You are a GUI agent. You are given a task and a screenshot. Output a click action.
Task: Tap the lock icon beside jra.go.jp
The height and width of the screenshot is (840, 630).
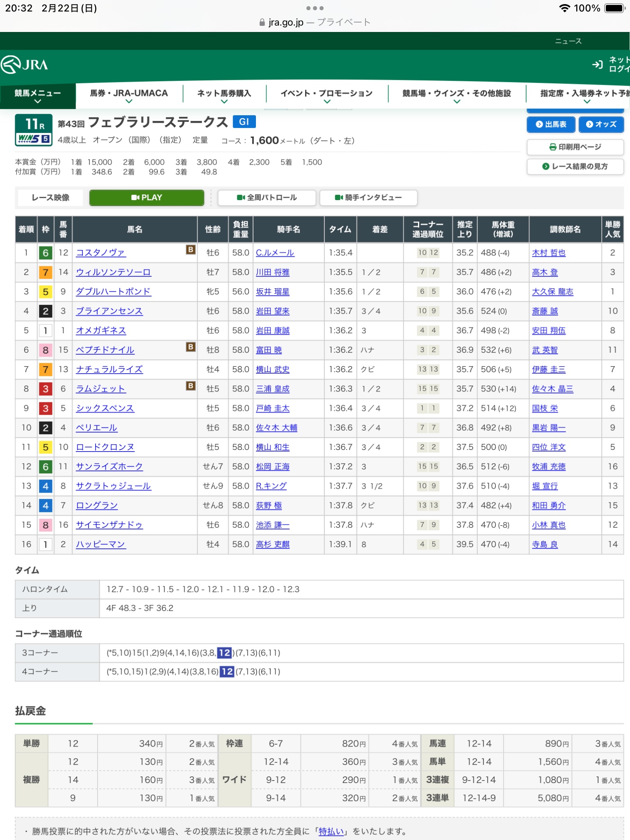pos(262,23)
